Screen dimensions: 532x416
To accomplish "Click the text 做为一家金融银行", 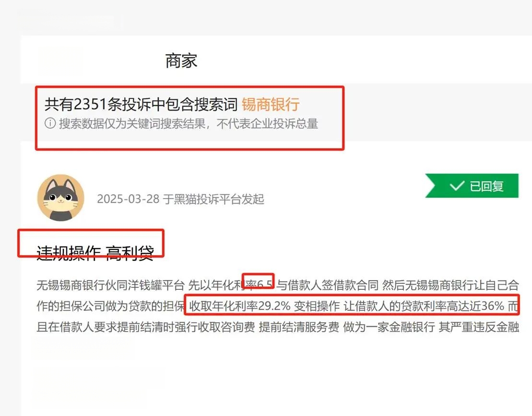I will click(389, 327).
